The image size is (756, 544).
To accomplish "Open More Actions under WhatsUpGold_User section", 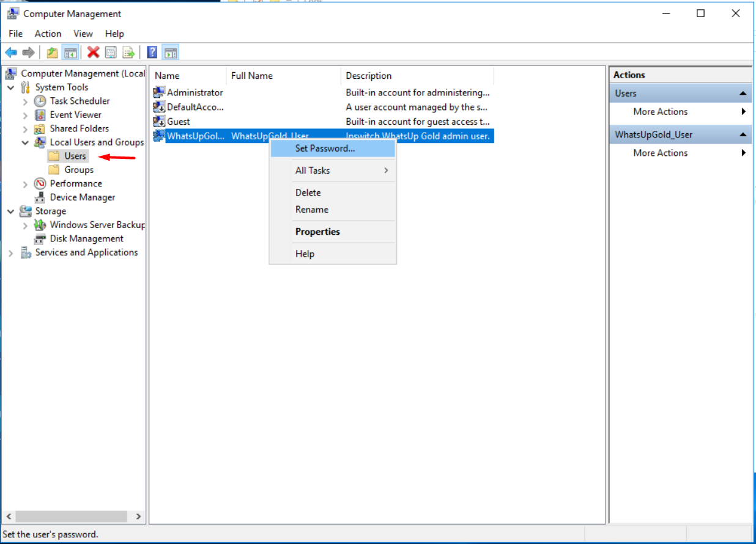I will click(x=681, y=153).
